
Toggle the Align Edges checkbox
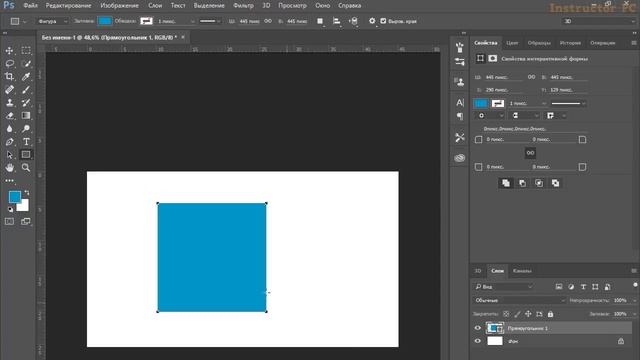point(383,21)
